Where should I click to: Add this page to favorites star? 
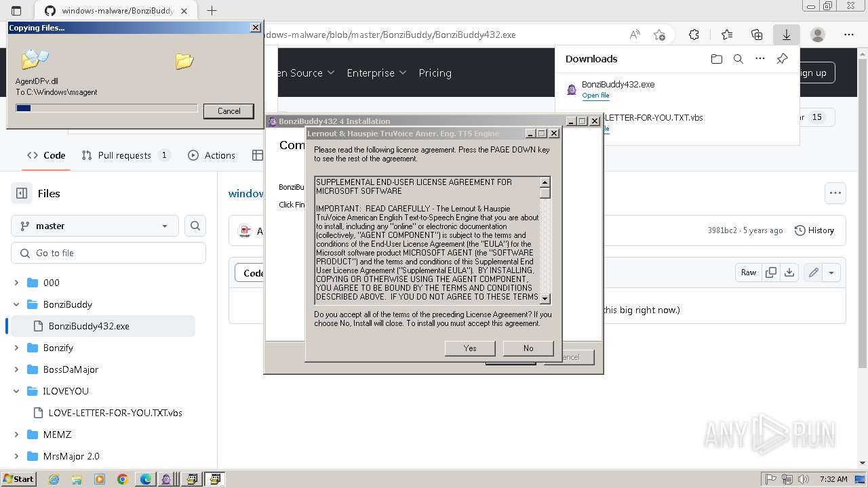pos(659,35)
